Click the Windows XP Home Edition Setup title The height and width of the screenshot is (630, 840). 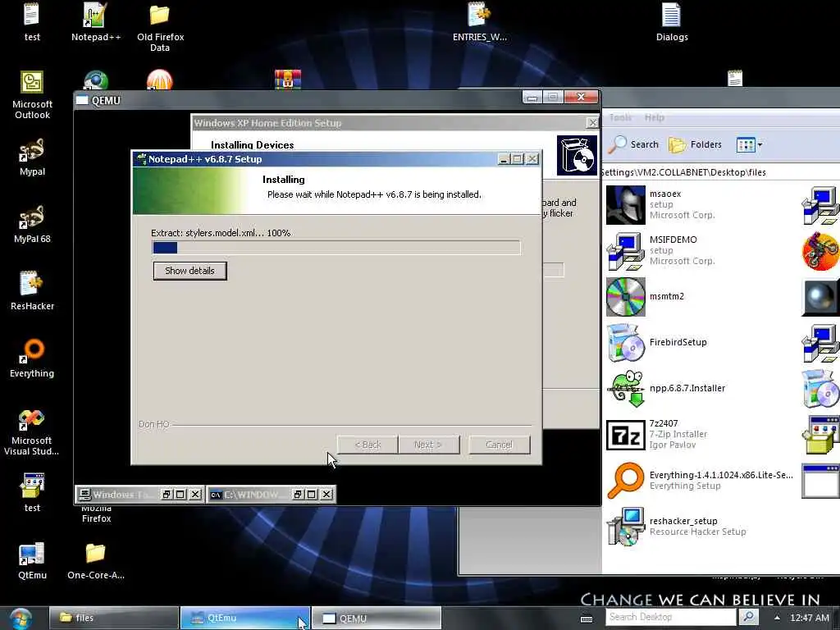point(267,123)
